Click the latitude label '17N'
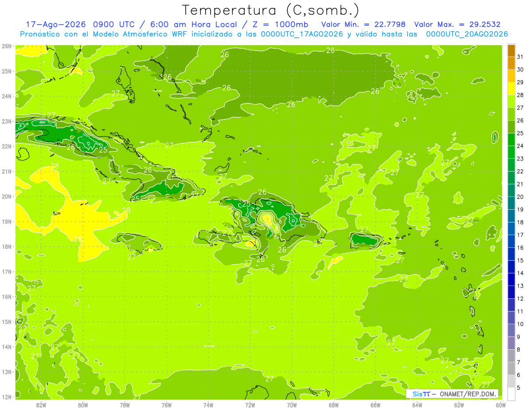The image size is (532, 411). pos(6,272)
